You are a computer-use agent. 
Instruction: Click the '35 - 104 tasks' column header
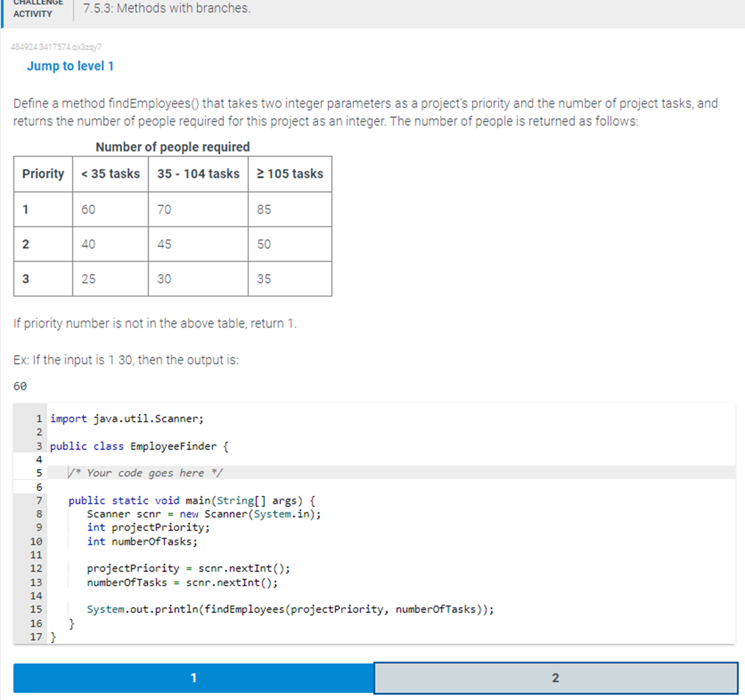point(198,174)
